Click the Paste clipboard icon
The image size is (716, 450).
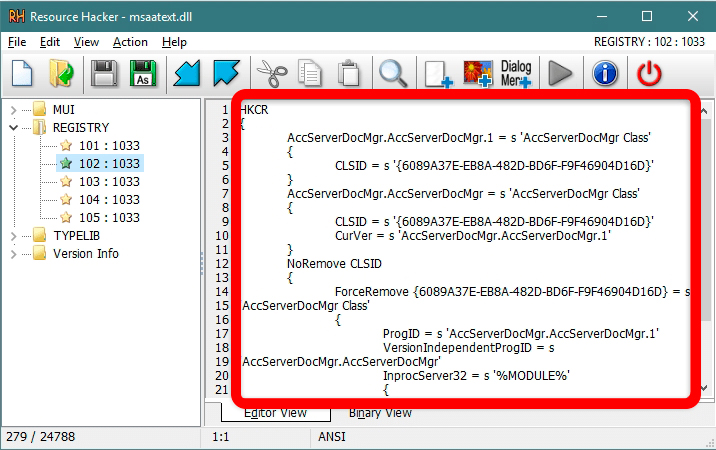[x=349, y=73]
